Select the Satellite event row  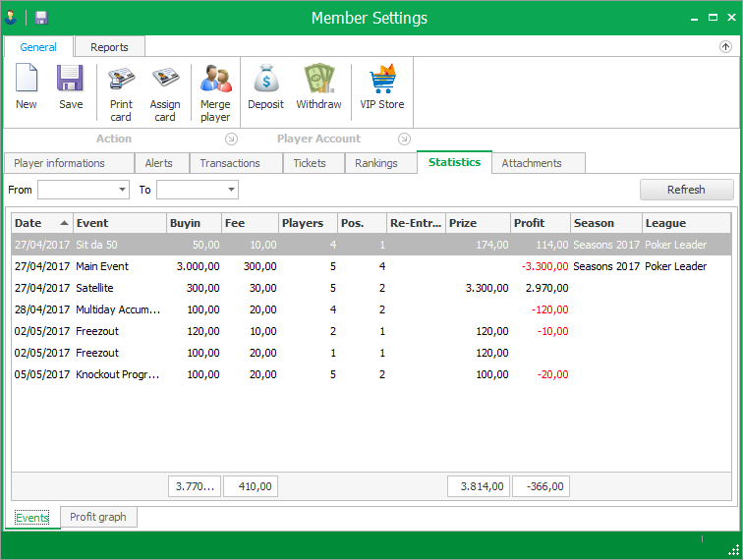click(371, 288)
